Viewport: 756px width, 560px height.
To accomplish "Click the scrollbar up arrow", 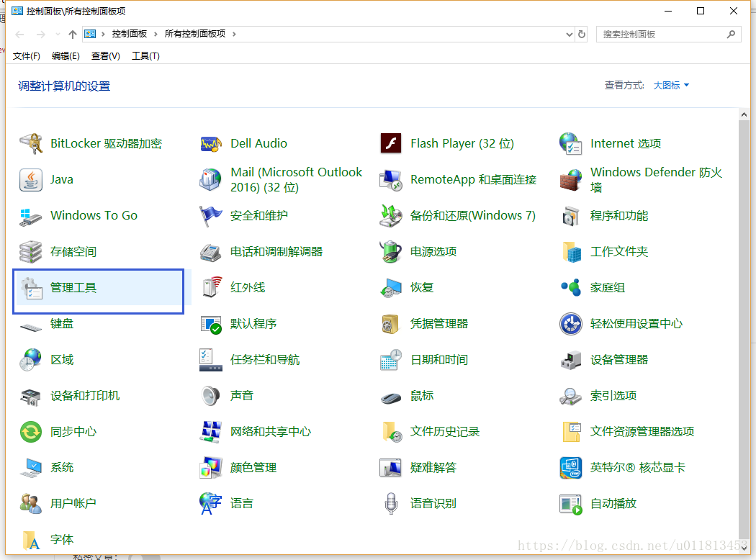I will pyautogui.click(x=744, y=114).
